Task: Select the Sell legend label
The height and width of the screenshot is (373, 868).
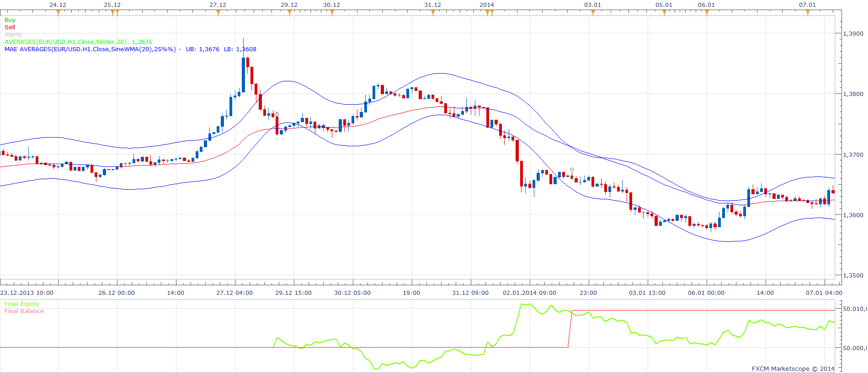Action: click(10, 27)
